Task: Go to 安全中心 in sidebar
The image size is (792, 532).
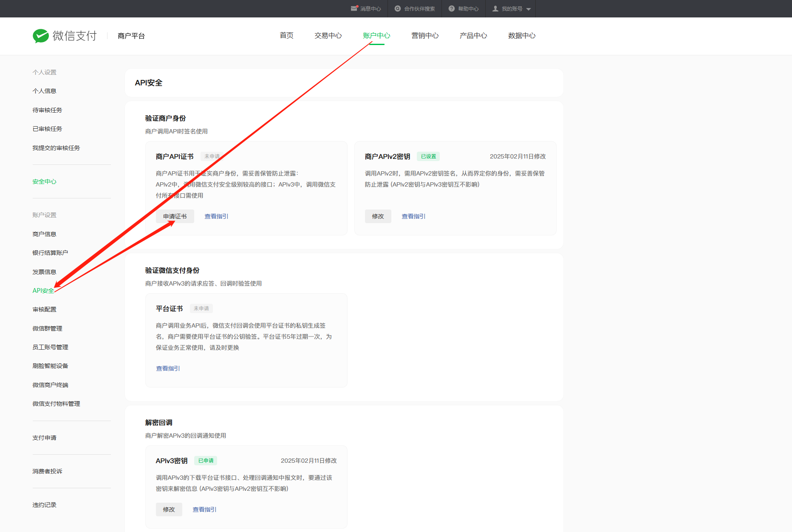Action: click(45, 181)
